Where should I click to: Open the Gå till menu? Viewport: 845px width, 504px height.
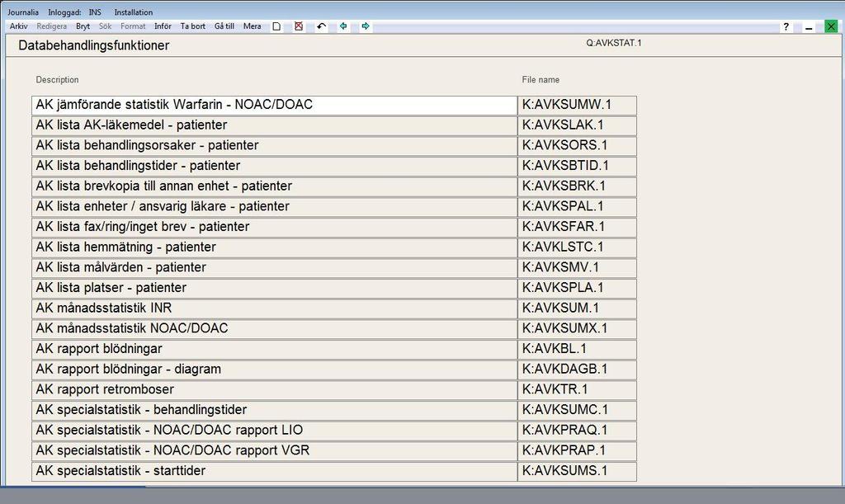click(224, 26)
